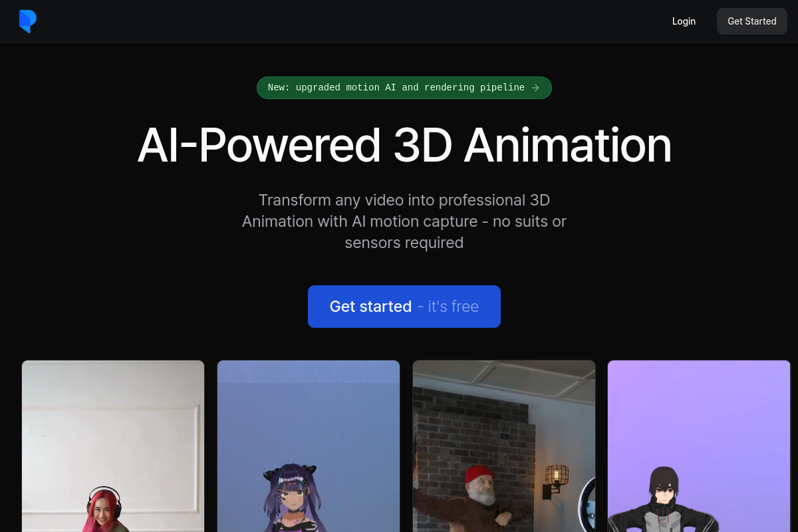The height and width of the screenshot is (532, 798).
Task: Click the AI-Powered 3D Animation heading
Action: 404,145
